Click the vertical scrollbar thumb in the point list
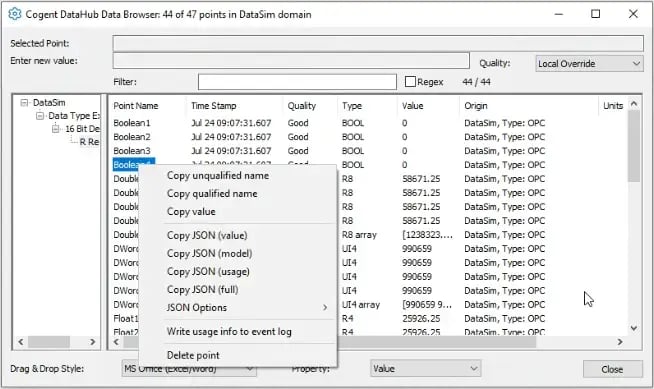 click(634, 146)
